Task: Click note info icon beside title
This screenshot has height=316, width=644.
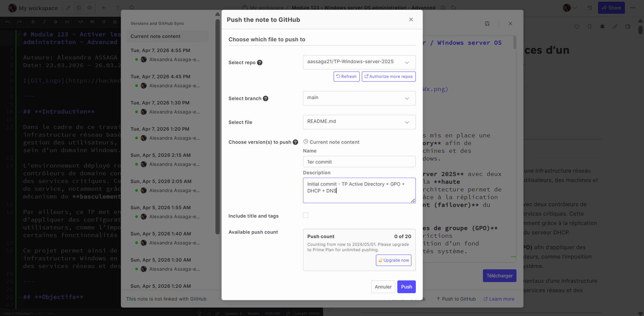Action: 443,8
